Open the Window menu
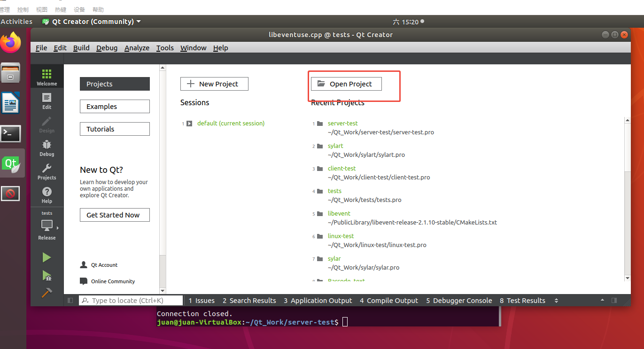This screenshot has height=349, width=644. [x=194, y=48]
